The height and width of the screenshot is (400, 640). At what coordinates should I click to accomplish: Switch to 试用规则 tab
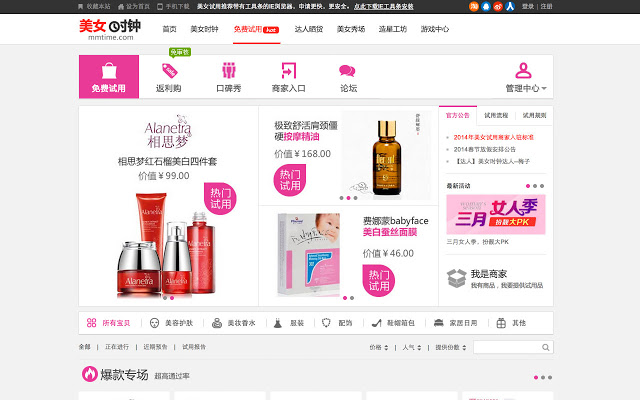[534, 116]
